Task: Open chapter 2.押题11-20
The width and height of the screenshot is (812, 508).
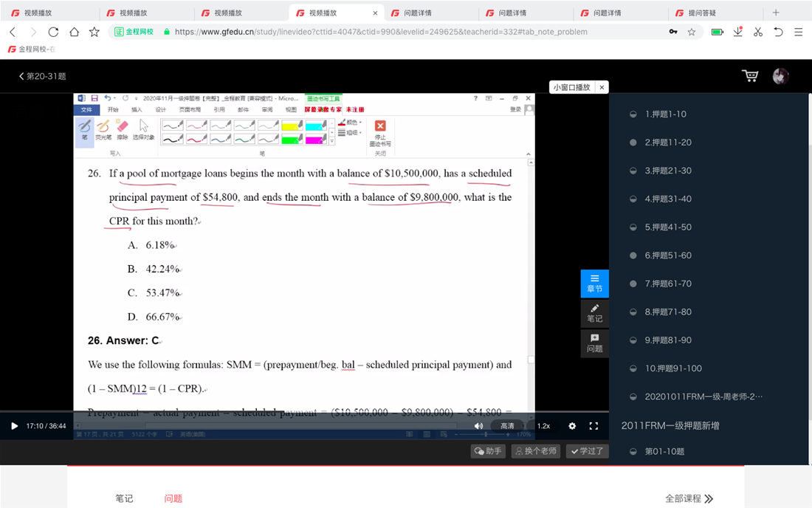Action: [668, 143]
